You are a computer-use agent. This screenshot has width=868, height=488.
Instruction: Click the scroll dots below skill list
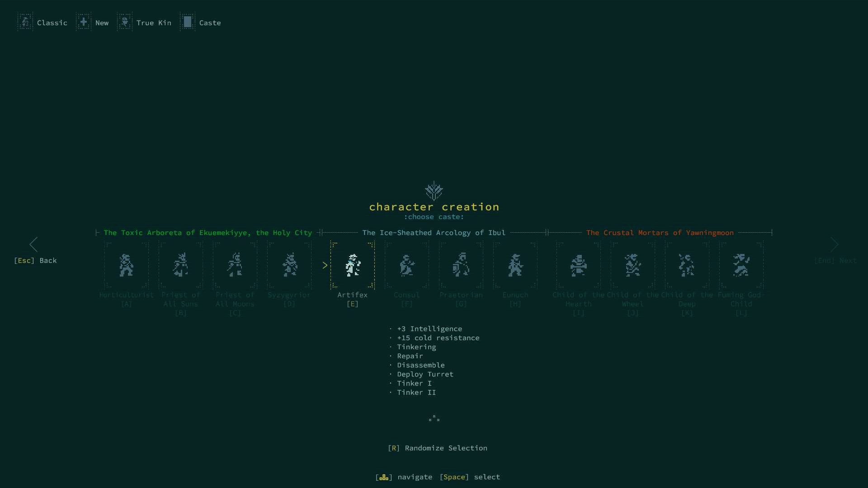(x=434, y=418)
